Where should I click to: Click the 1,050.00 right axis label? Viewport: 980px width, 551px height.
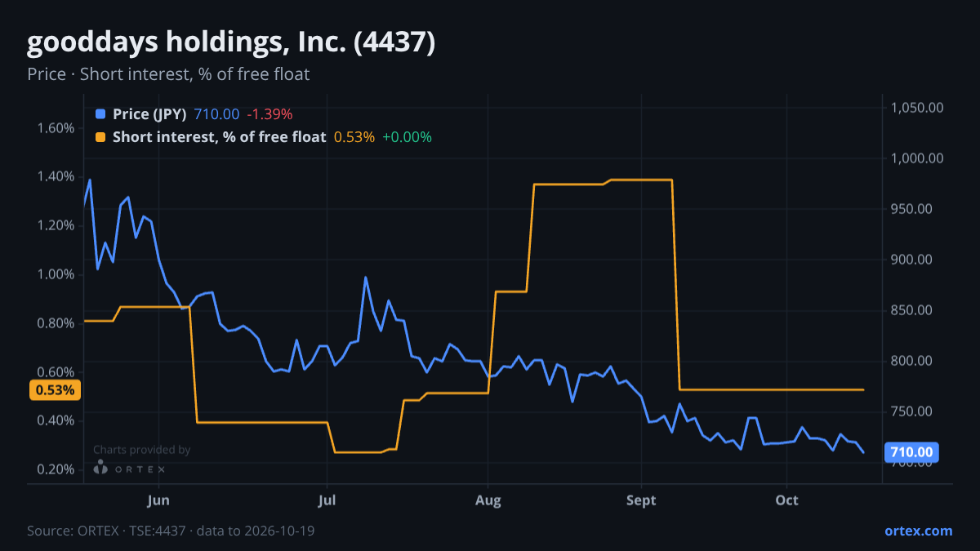click(918, 108)
